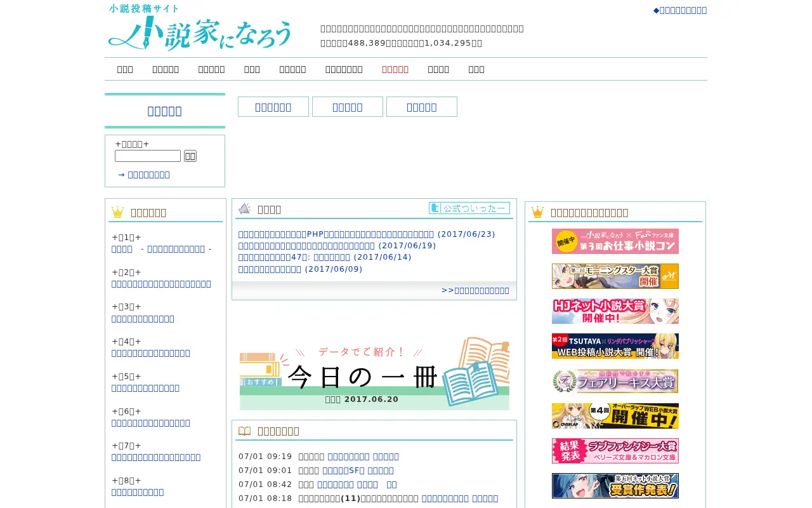Image resolution: width=812 pixels, height=508 pixels.
Task: Open the news item dated 2017/06/19
Action: (x=337, y=246)
